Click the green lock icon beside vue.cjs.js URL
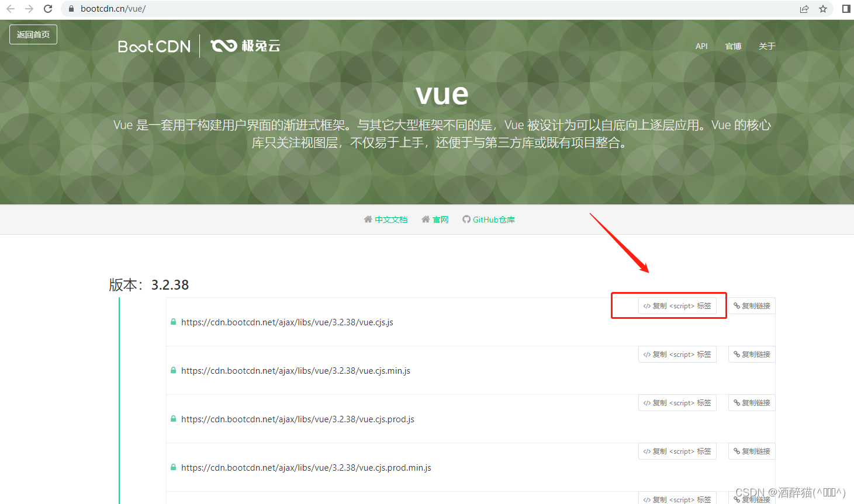 pyautogui.click(x=173, y=322)
